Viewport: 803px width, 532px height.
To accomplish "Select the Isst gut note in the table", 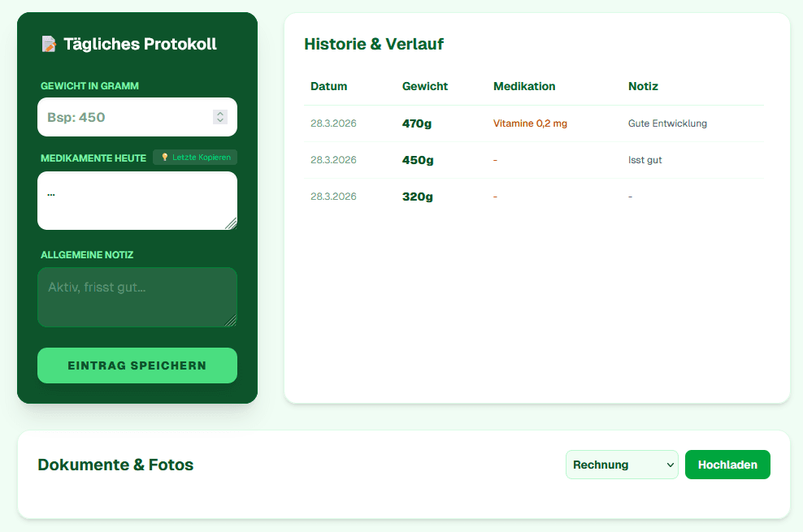I will pyautogui.click(x=645, y=160).
